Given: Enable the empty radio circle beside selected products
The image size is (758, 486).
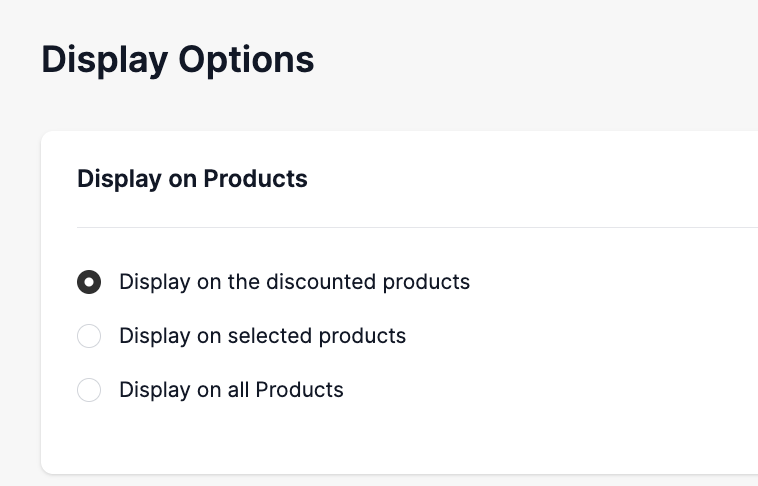Looking at the screenshot, I should [x=89, y=336].
